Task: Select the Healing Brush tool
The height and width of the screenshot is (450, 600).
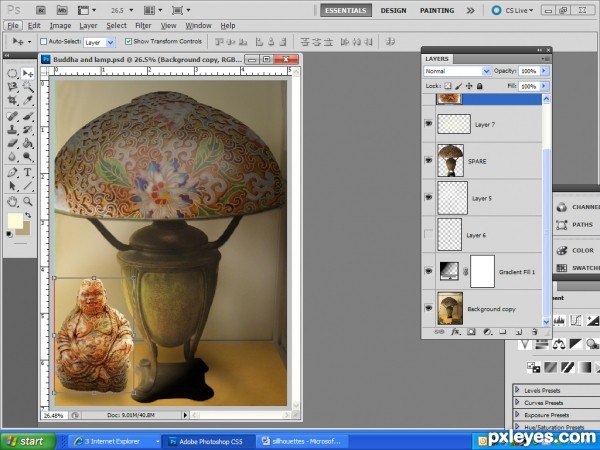Action: 12,116
